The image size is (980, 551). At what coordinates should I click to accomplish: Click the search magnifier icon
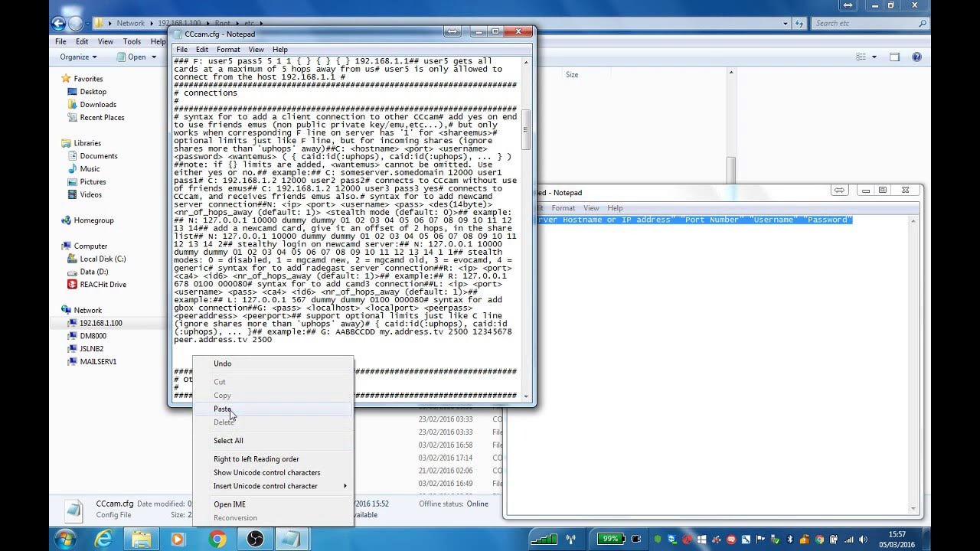[x=922, y=24]
